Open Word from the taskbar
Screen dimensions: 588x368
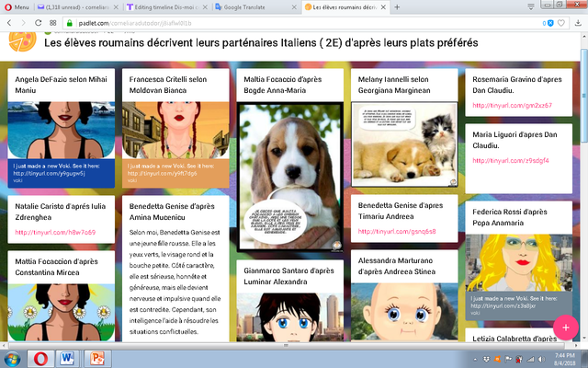point(68,359)
